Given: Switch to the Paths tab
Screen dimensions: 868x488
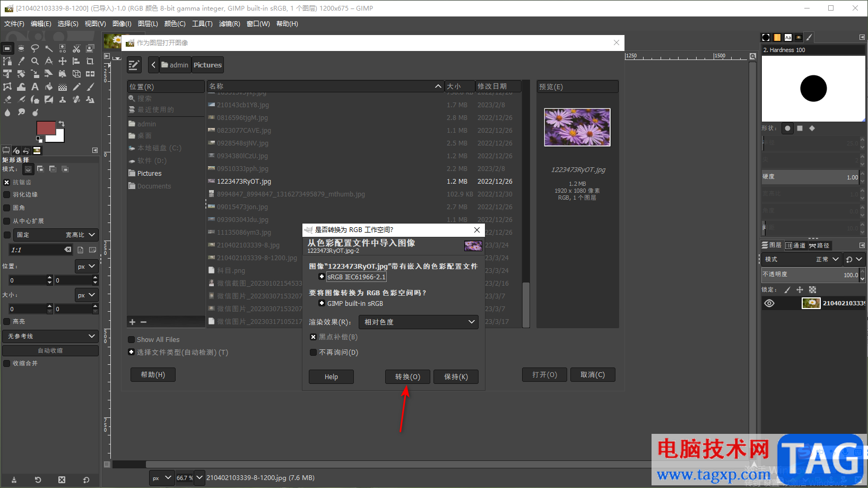Looking at the screenshot, I should (x=819, y=245).
